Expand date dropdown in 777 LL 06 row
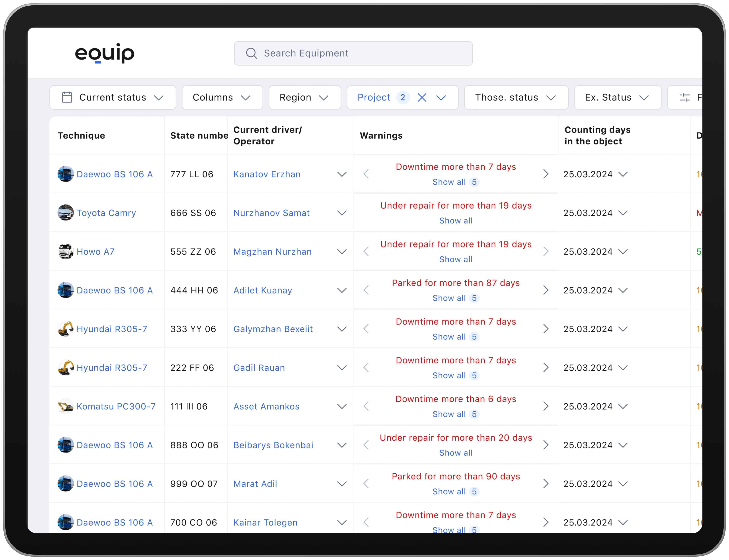 (623, 174)
